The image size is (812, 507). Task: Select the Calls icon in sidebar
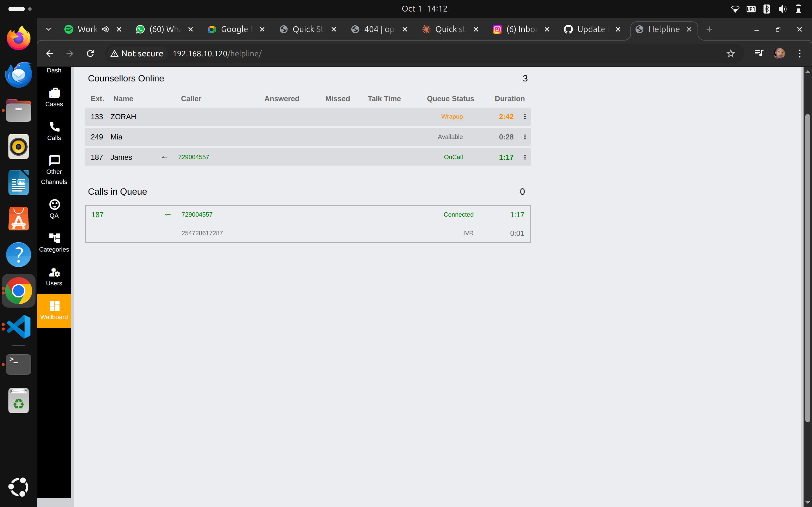pos(54,131)
